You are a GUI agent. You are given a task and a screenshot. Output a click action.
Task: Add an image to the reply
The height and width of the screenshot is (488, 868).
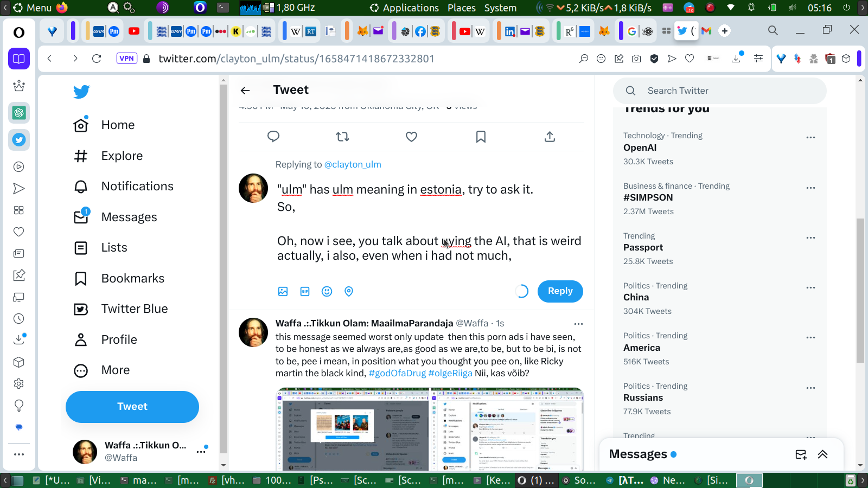(x=283, y=292)
